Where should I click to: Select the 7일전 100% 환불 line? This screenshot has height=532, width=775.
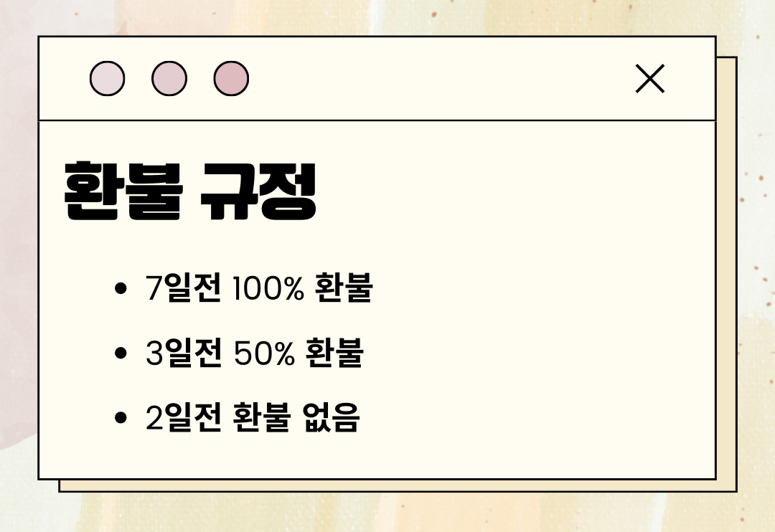259,288
